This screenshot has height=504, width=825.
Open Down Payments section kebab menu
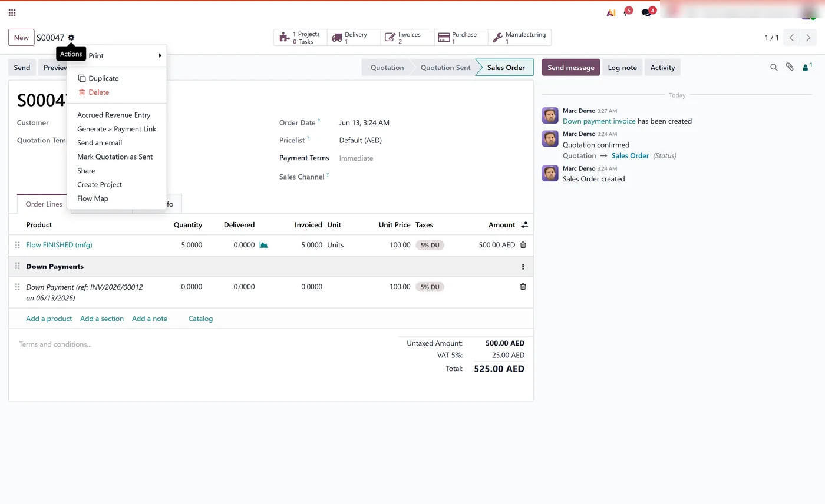[x=523, y=267]
